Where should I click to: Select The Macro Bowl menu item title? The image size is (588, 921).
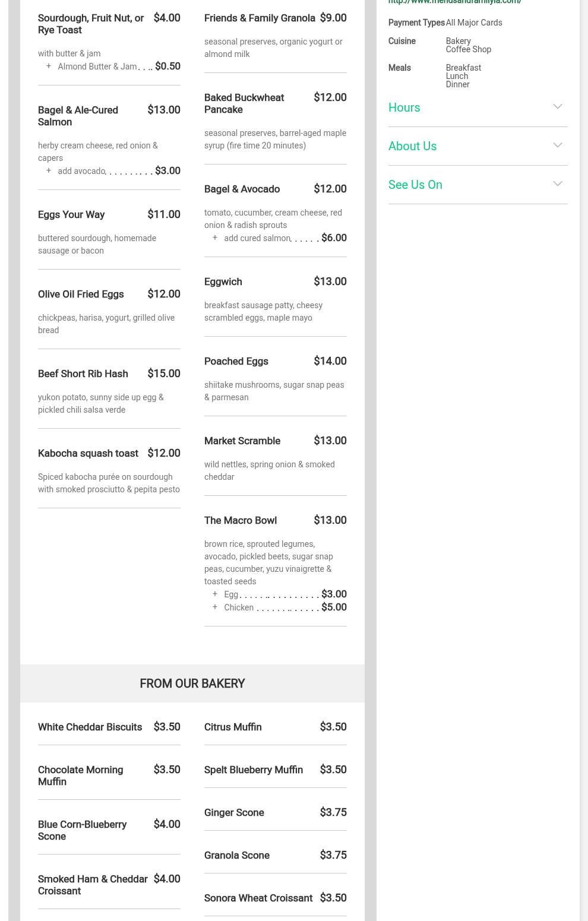click(241, 520)
